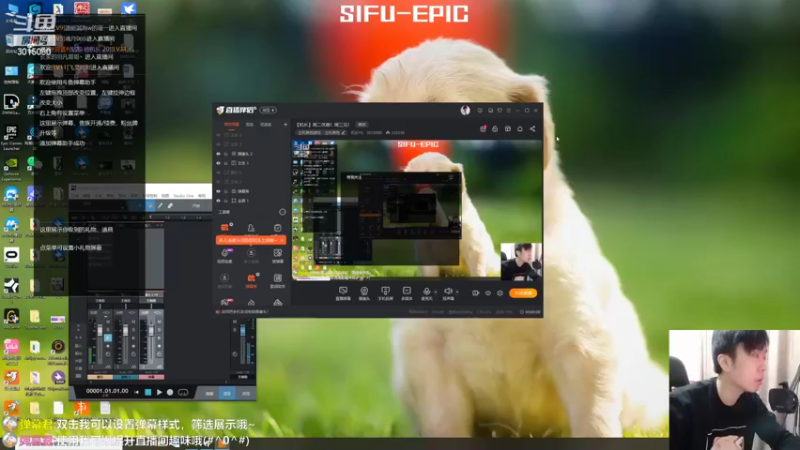Viewport: 800px width, 450px height.
Task: Select the eraser tool in Studio One toolbar
Action: pos(170,206)
